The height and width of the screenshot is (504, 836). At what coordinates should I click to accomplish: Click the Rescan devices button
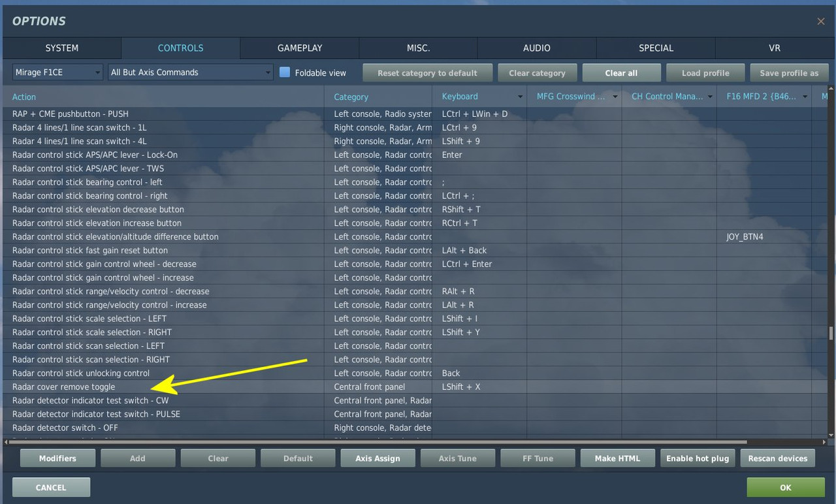(778, 458)
